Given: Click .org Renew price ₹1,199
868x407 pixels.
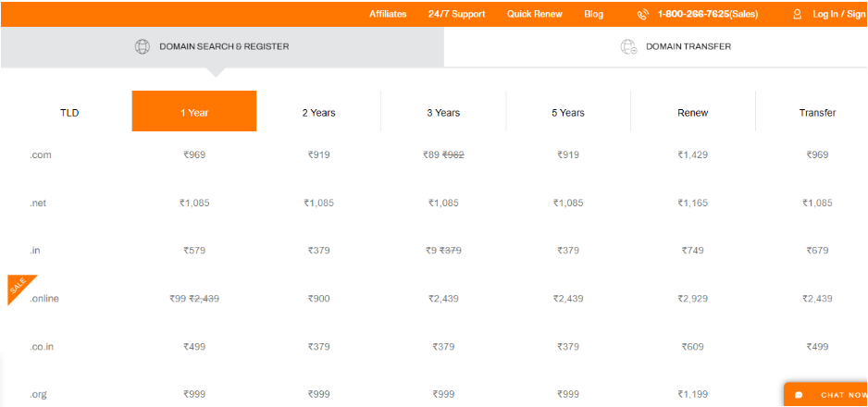Looking at the screenshot, I should [x=692, y=395].
